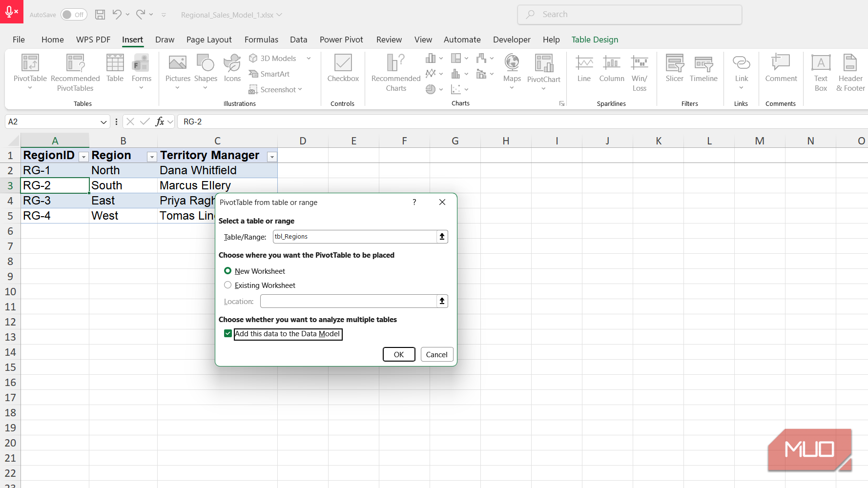Viewport: 868px width, 488px height.
Task: Select cell with West region
Action: (123, 216)
